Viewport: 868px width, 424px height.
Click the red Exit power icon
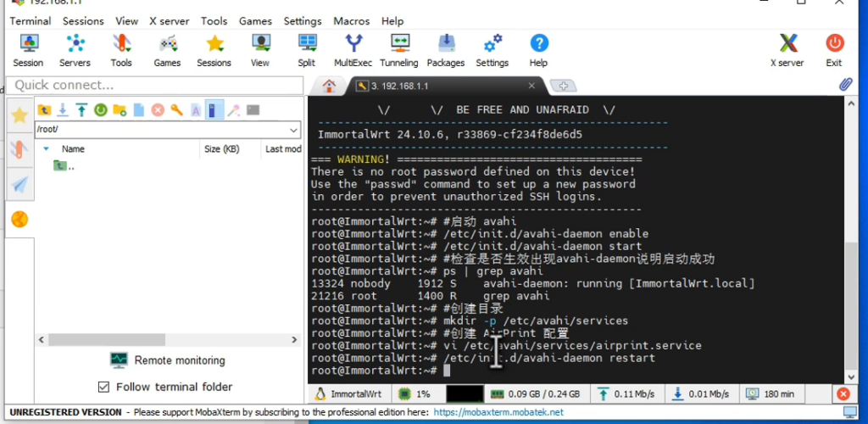(834, 50)
